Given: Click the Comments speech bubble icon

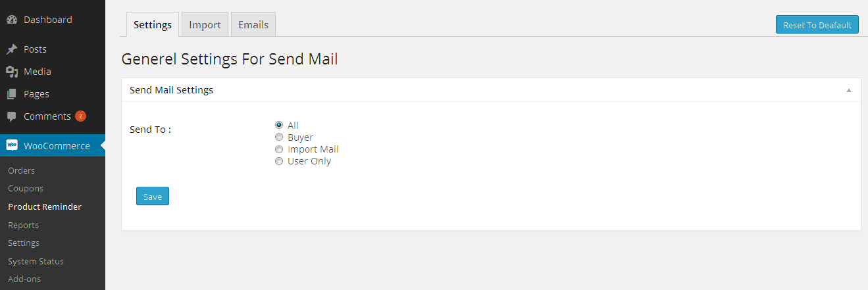Looking at the screenshot, I should (x=12, y=116).
